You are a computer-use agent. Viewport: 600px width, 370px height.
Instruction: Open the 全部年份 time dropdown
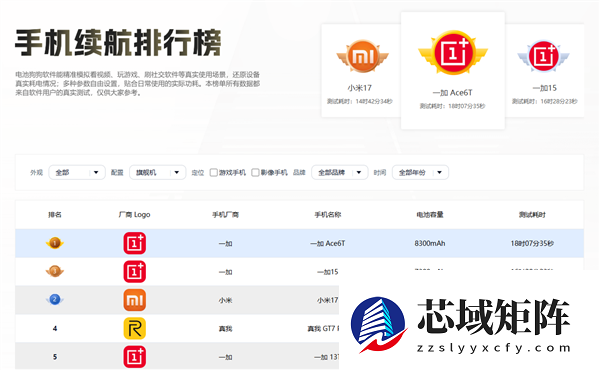(x=421, y=173)
